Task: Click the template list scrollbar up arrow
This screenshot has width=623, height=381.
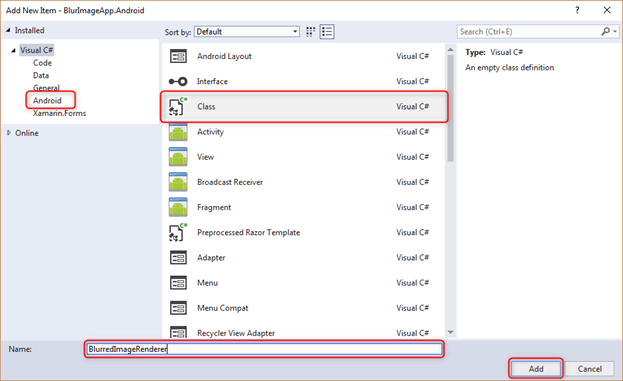Action: (450, 50)
